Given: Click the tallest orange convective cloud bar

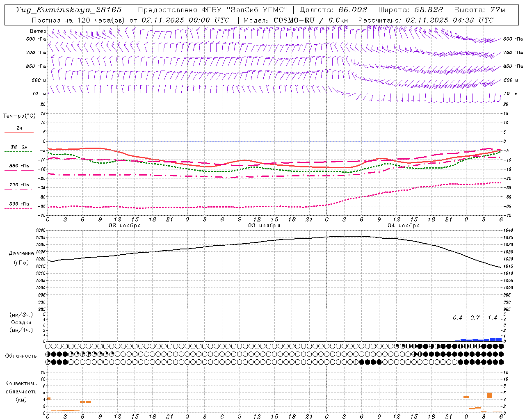Looking at the screenshot, I should pos(489,395).
